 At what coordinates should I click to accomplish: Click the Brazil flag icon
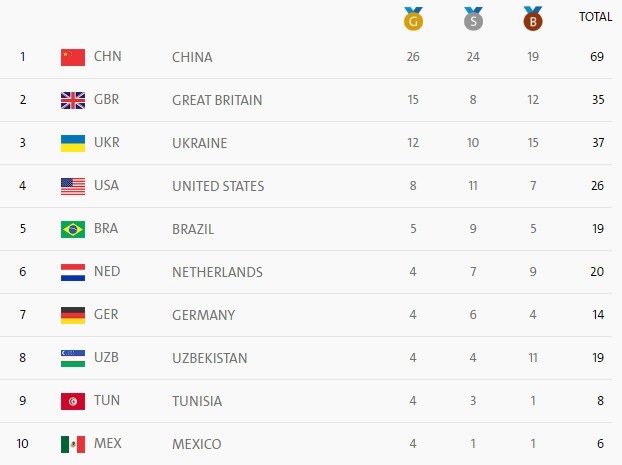coord(73,228)
